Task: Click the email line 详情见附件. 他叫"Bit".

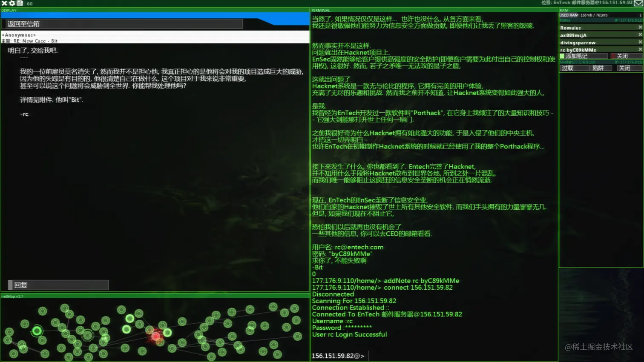Action: [52, 100]
